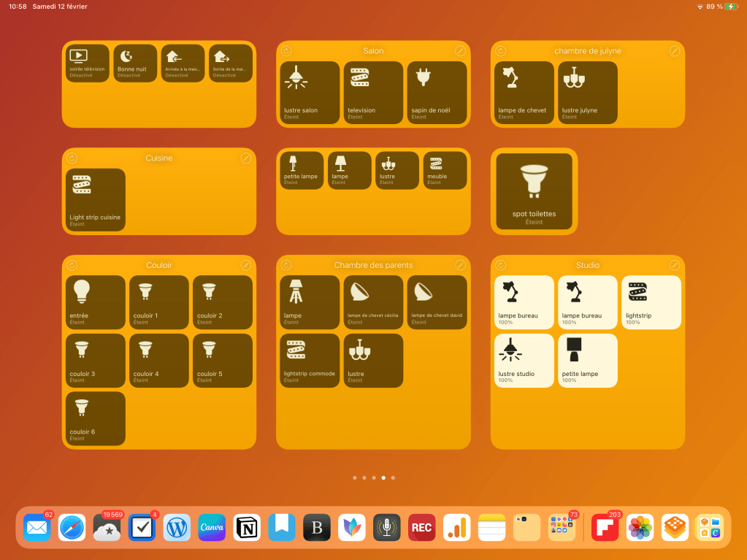The image size is (747, 560).
Task: Turn off the lustre studio light
Action: 524,361
